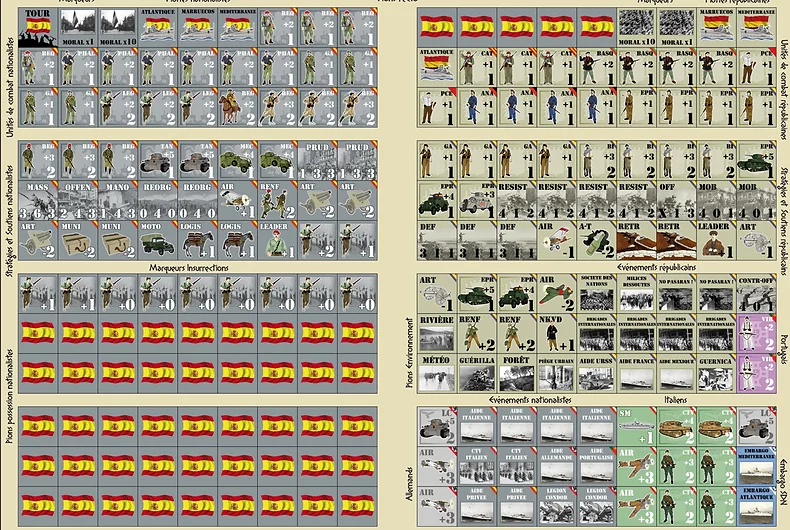Click the CONTR-OFF 4 0 1 counter
This screenshot has height=530, width=790.
757,293
